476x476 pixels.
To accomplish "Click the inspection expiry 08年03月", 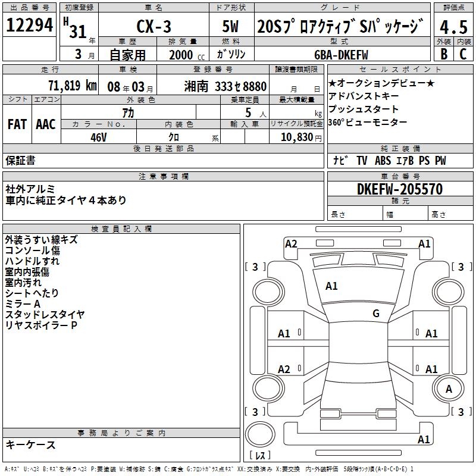I will click(130, 87).
